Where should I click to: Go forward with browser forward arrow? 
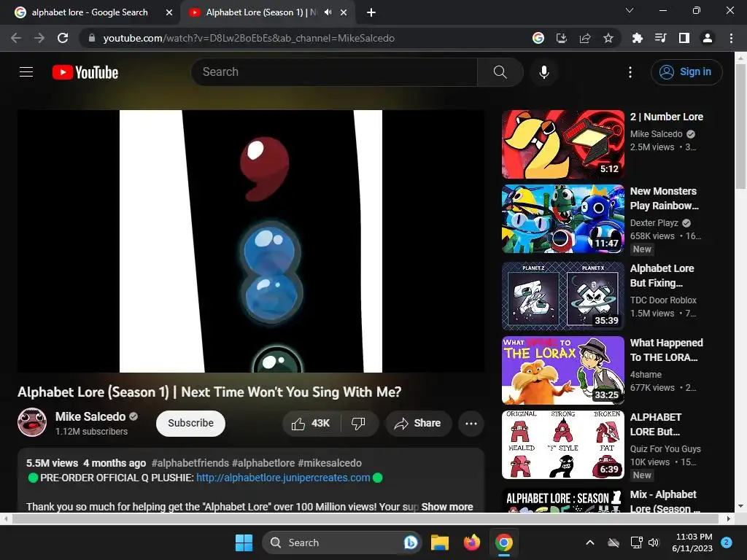[x=39, y=38]
